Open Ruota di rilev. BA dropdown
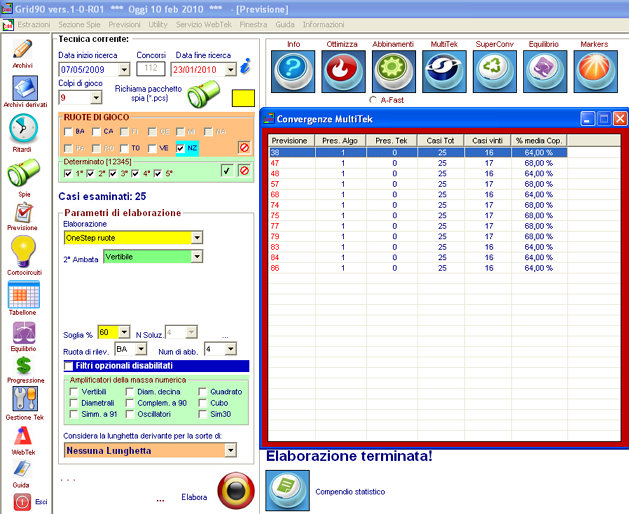The image size is (629, 514). coord(141,349)
